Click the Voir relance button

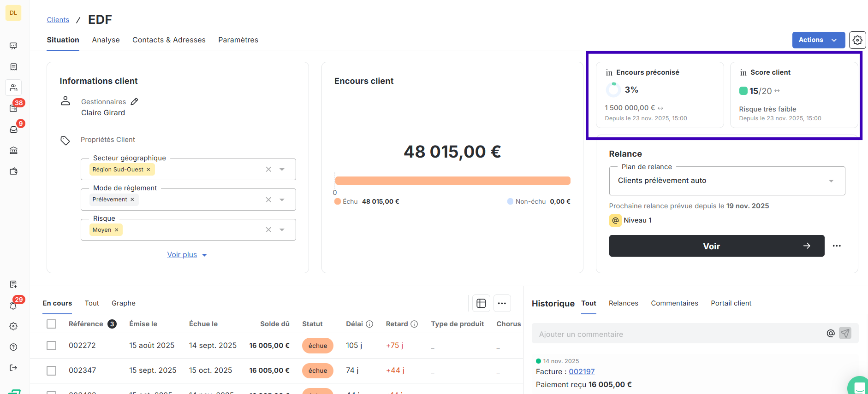tap(717, 246)
